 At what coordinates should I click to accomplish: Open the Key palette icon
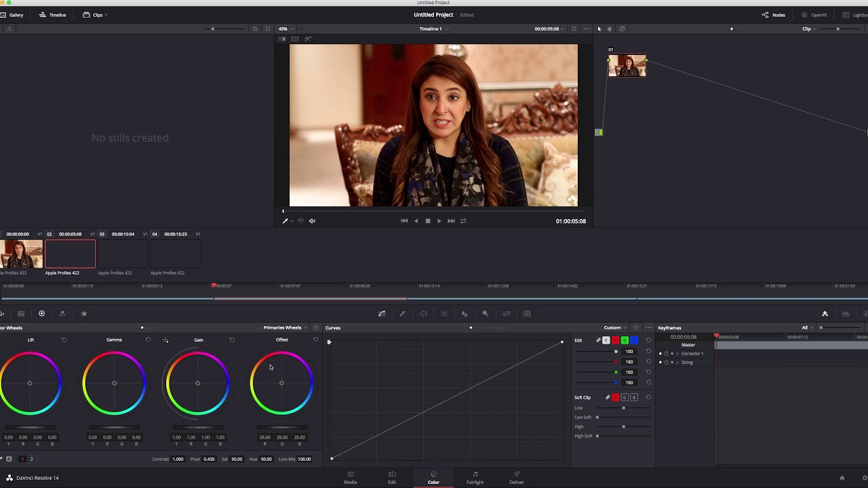pos(485,314)
